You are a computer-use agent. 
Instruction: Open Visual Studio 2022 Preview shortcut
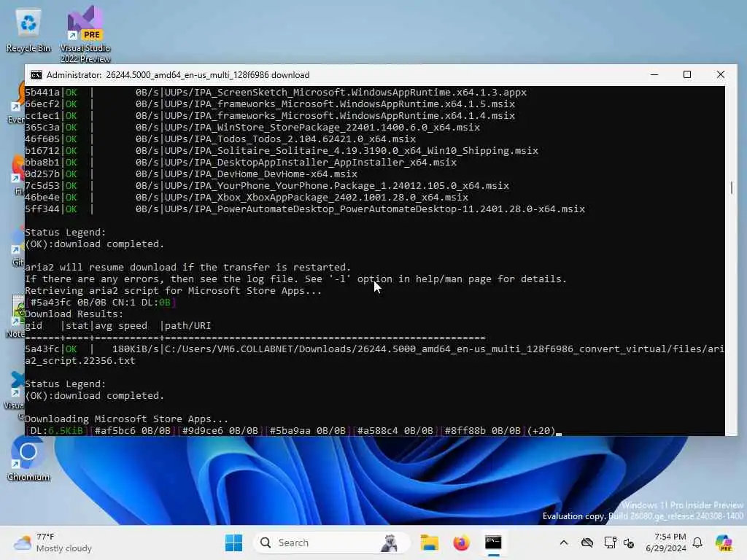pyautogui.click(x=85, y=34)
